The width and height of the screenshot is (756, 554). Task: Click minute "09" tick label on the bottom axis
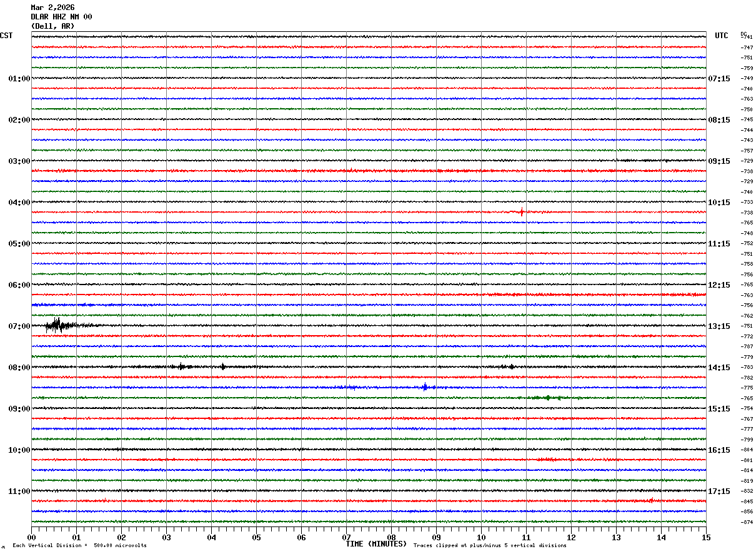(x=436, y=537)
